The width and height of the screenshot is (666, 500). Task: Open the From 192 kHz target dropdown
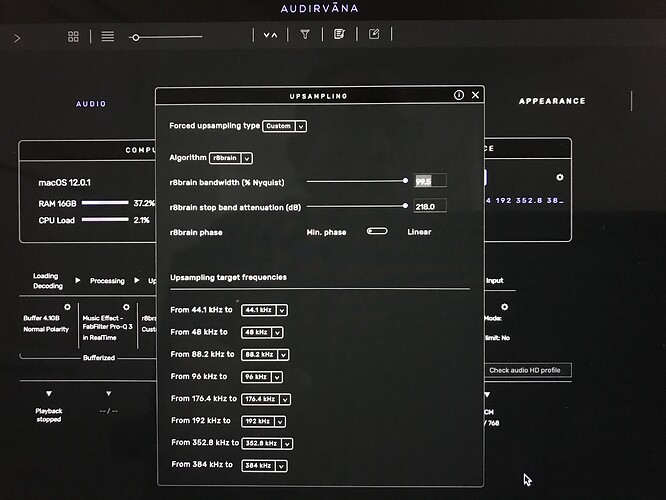tap(263, 421)
